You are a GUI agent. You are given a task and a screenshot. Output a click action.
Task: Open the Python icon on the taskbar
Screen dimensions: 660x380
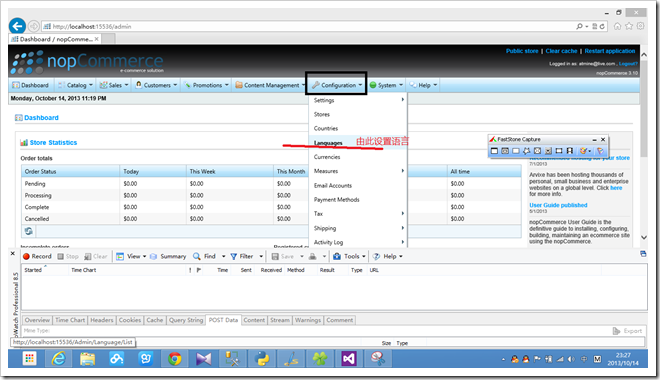pyautogui.click(x=262, y=359)
